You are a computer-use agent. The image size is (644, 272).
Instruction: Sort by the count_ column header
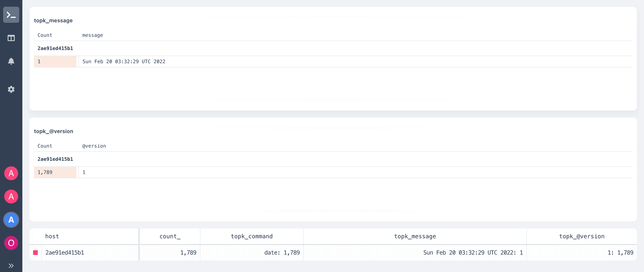click(170, 236)
